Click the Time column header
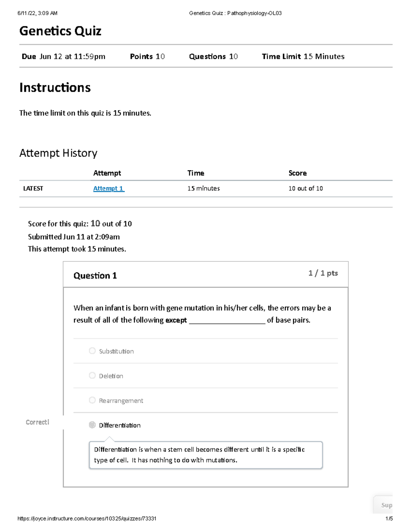The image size is (411, 532). point(195,173)
